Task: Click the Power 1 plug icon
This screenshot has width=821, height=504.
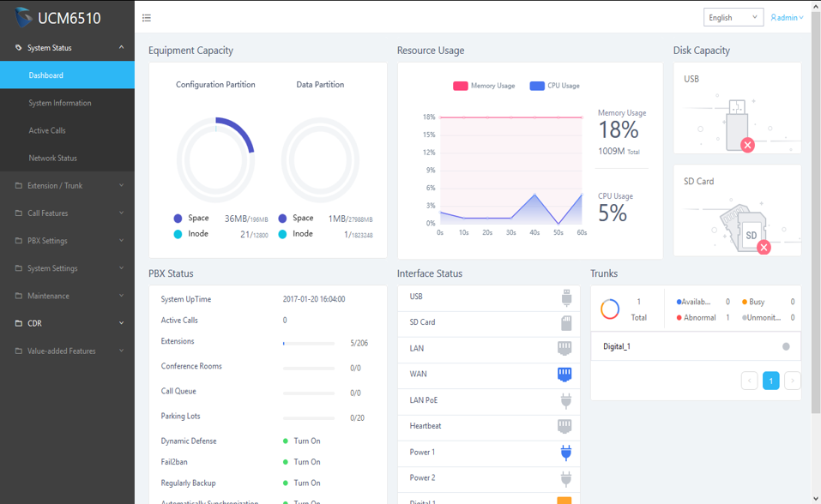Action: (565, 453)
